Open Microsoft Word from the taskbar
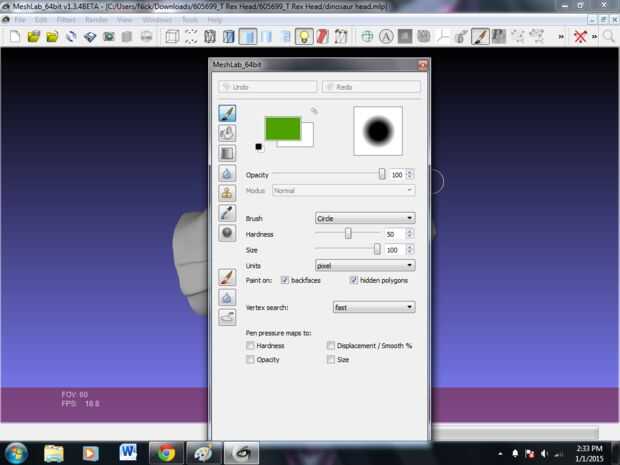Image resolution: width=620 pixels, height=465 pixels. (129, 453)
